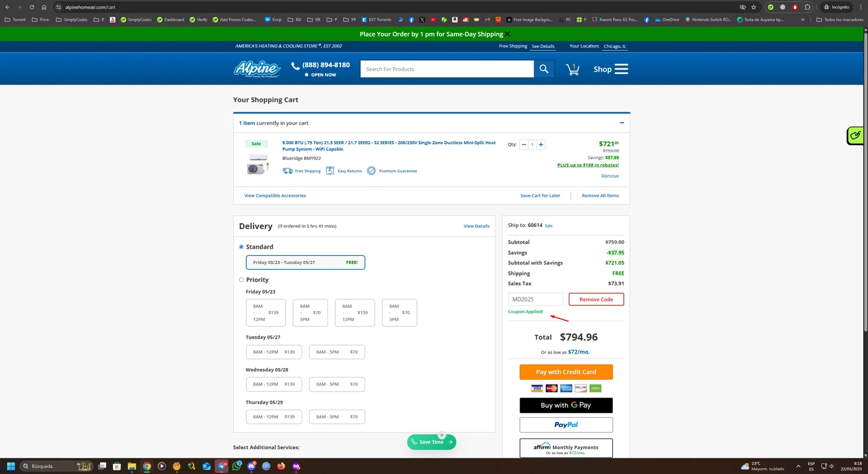
Task: Click the Remove Code button
Action: 596,299
